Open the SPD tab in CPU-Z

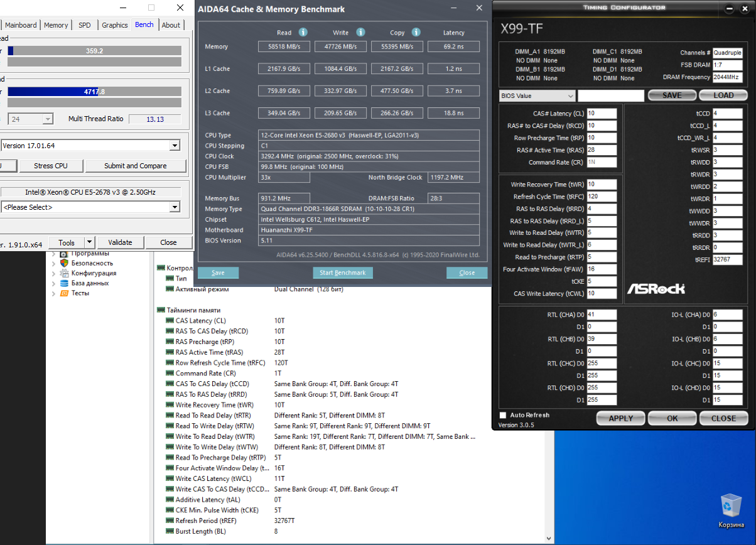tap(84, 25)
